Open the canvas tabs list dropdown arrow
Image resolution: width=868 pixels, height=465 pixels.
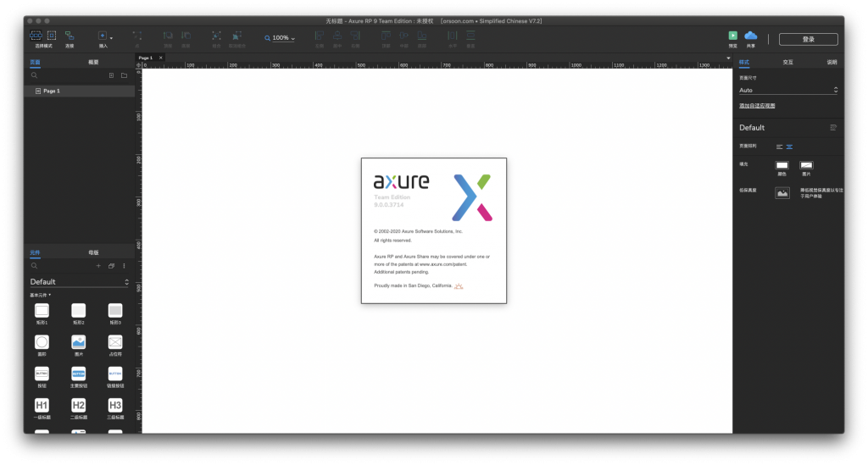click(x=728, y=58)
